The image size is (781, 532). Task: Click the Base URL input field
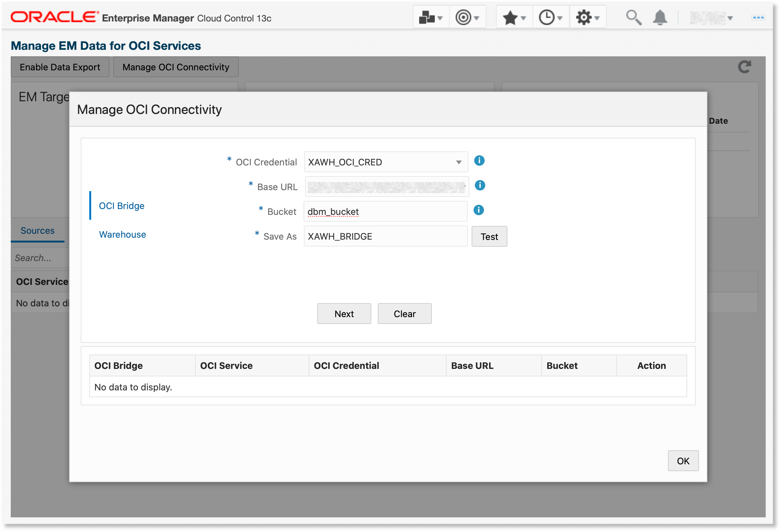coord(387,187)
